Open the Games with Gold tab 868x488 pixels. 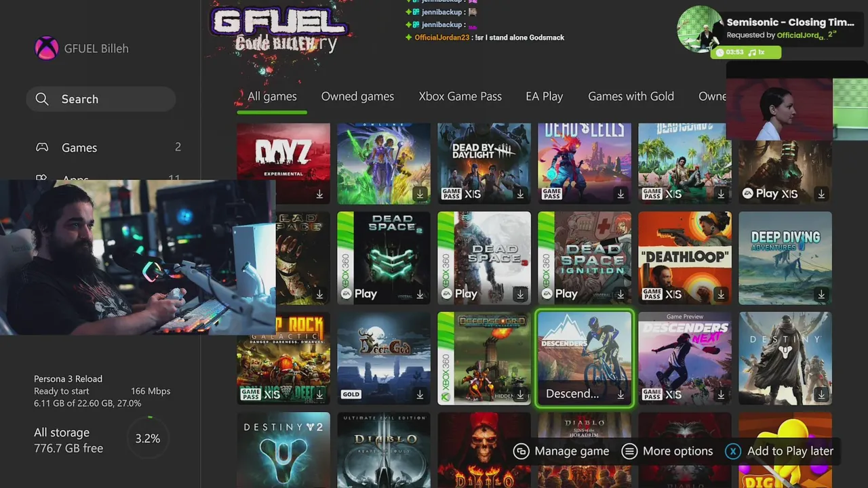point(631,96)
